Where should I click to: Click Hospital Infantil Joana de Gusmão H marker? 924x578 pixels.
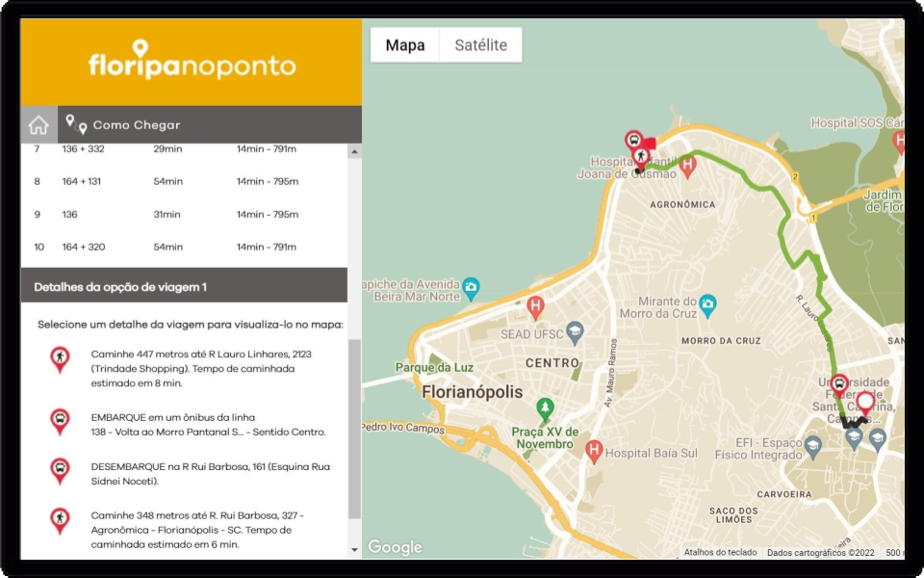coord(687,167)
